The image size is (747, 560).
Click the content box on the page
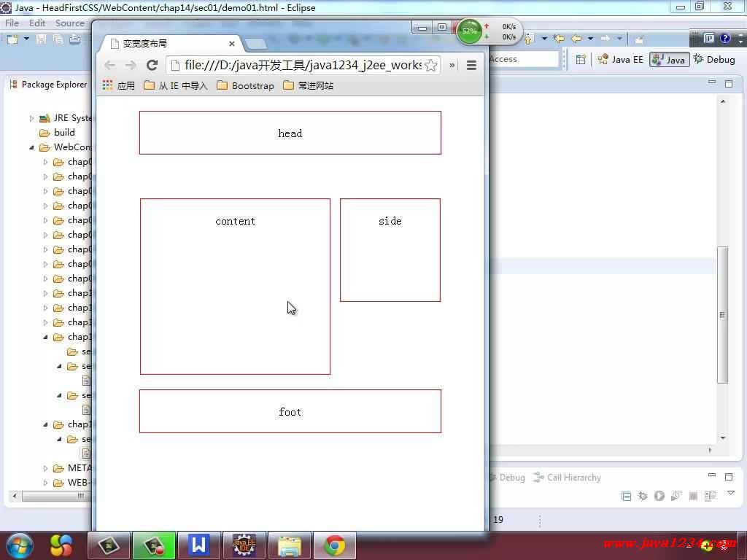[x=236, y=287]
